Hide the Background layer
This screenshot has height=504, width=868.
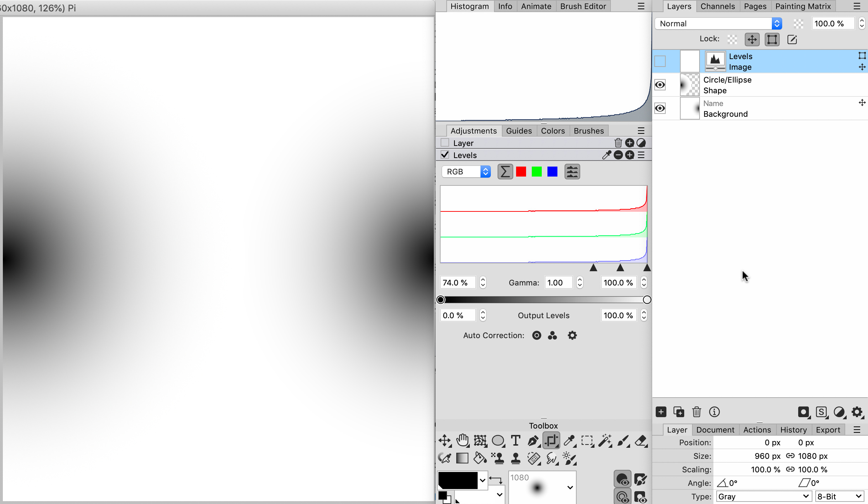click(660, 108)
